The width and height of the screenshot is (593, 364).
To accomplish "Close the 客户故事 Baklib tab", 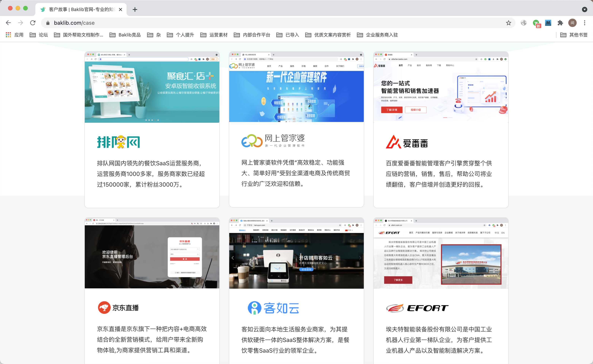I will tap(121, 9).
